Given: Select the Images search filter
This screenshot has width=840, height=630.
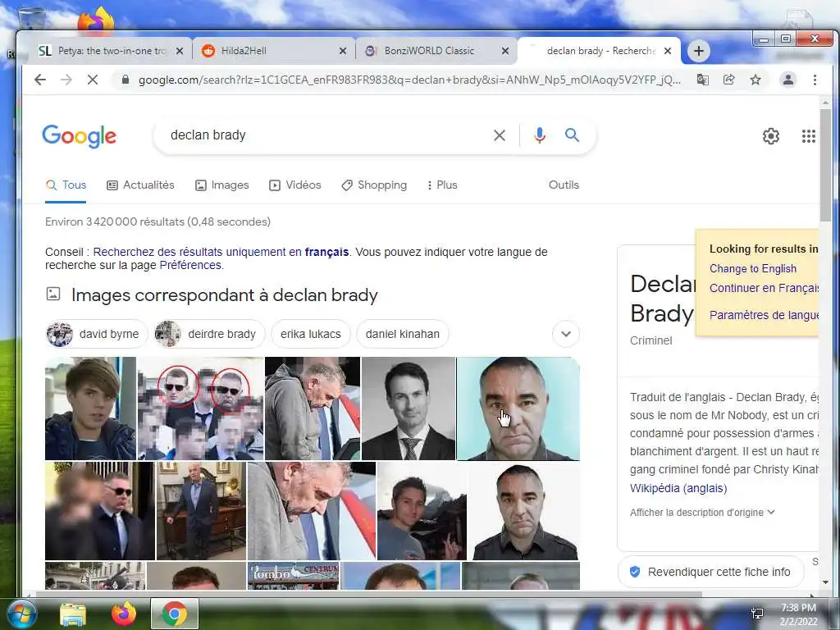Looking at the screenshot, I should pos(221,185).
